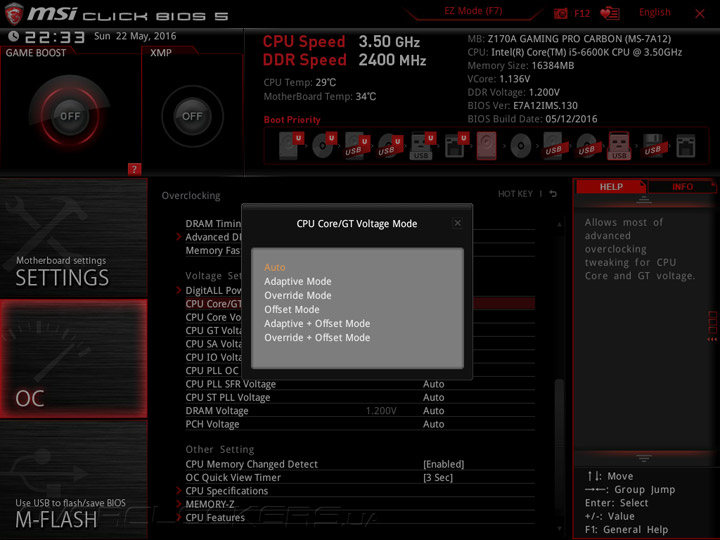Expand the MEMORY-Z submenu arrow
Image resolution: width=720 pixels, height=540 pixels.
179,504
